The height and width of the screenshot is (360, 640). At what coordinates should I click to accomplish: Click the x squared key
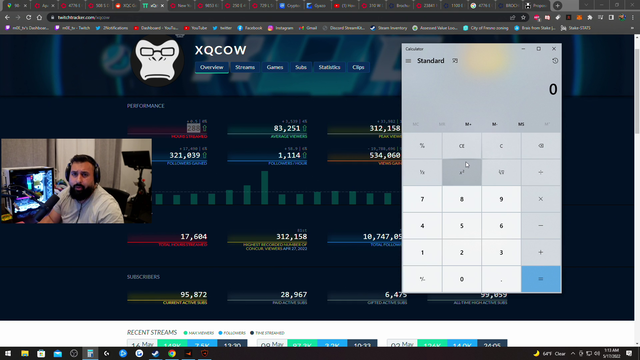462,172
